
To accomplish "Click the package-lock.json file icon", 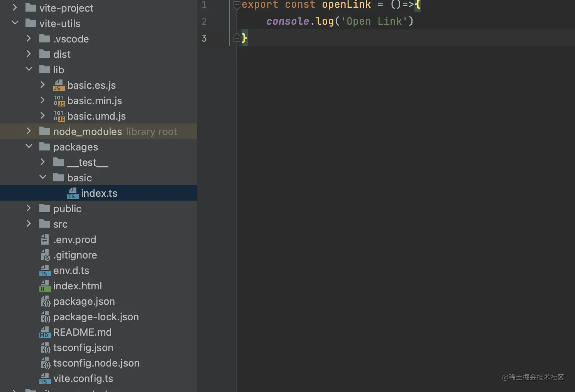I will coord(46,317).
